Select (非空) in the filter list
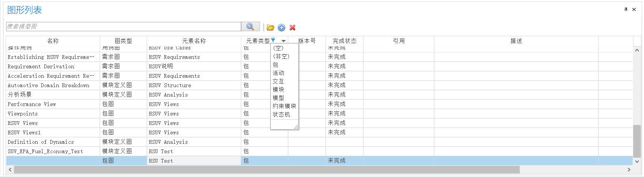 pos(281,56)
